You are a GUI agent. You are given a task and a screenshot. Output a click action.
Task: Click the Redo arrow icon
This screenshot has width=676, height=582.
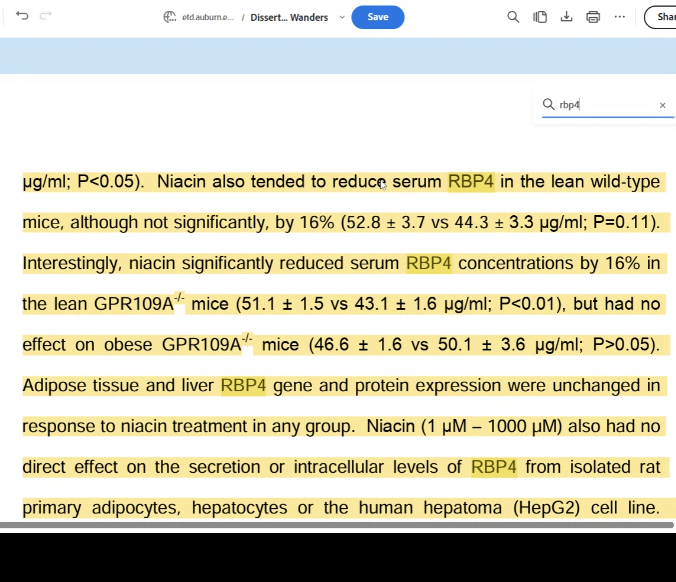click(46, 16)
